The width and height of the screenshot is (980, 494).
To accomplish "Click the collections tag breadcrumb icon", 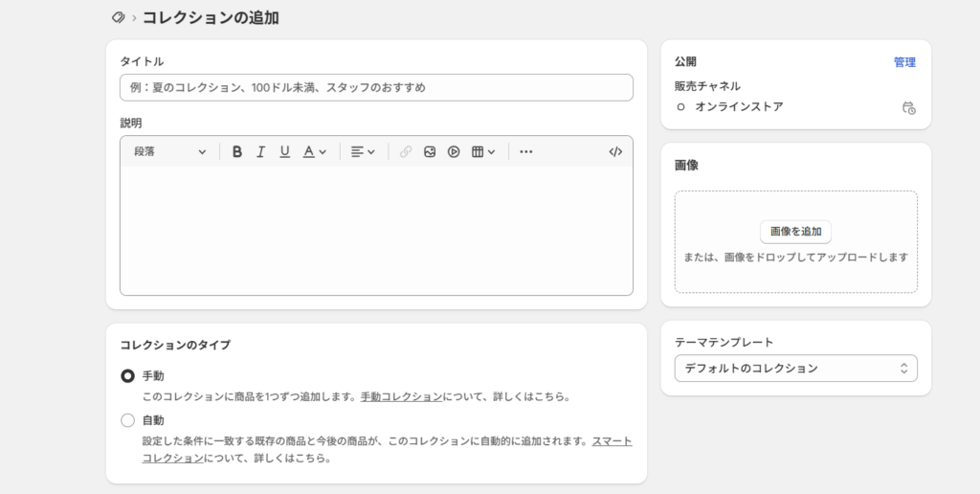I will point(118,17).
